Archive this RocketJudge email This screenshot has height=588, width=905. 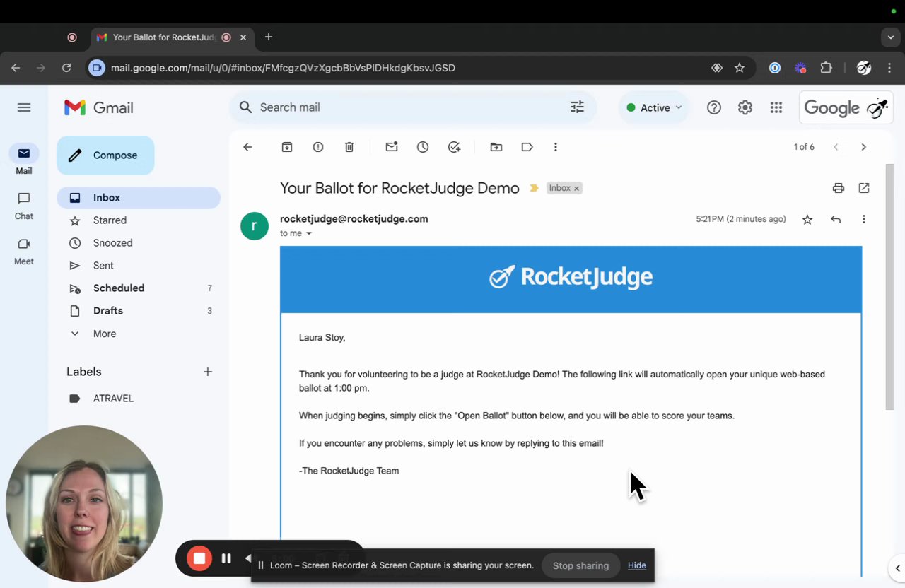coord(287,147)
